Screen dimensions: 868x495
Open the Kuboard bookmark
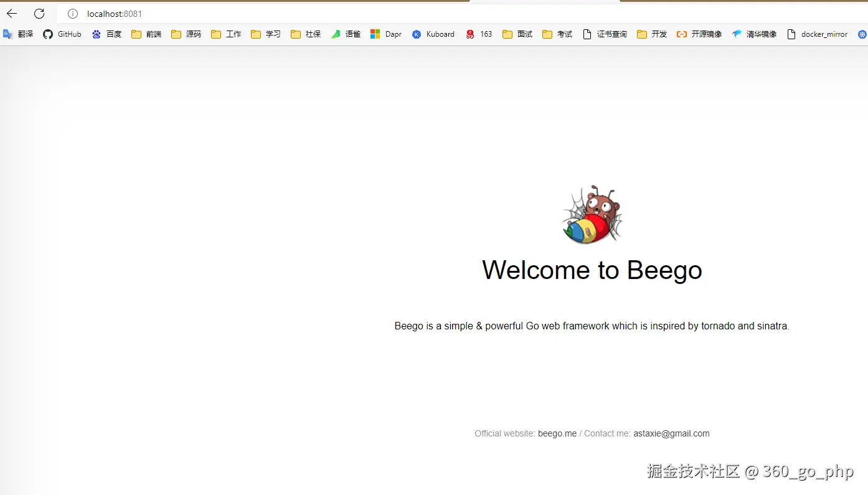click(433, 34)
